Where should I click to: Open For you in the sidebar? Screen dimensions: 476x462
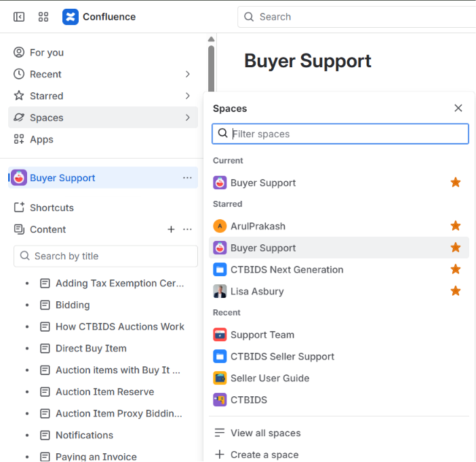tap(103, 52)
